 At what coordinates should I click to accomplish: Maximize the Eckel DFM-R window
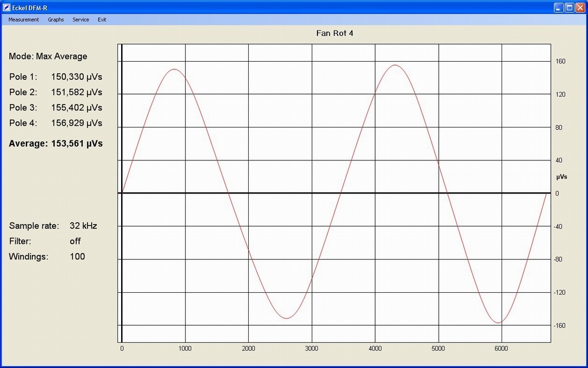[569, 7]
